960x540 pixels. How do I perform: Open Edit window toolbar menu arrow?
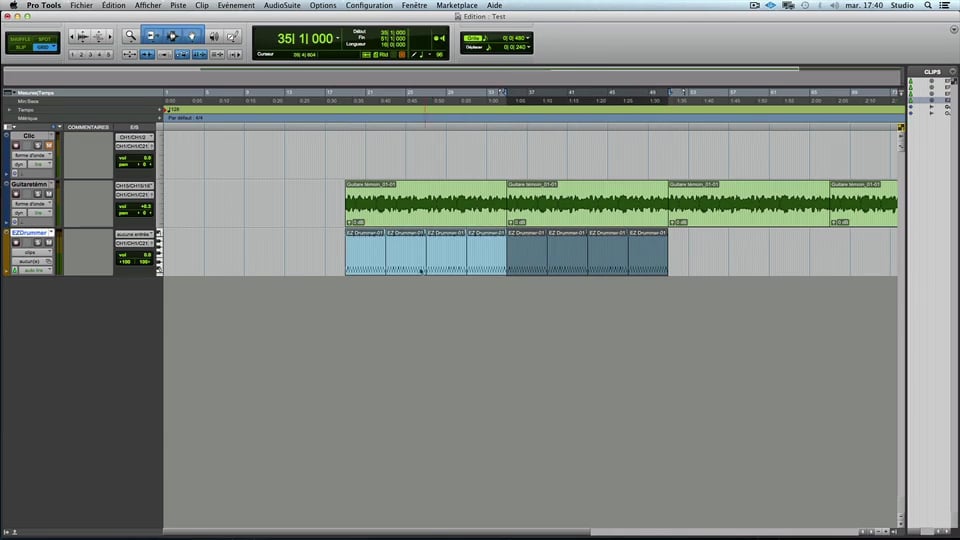click(x=954, y=29)
